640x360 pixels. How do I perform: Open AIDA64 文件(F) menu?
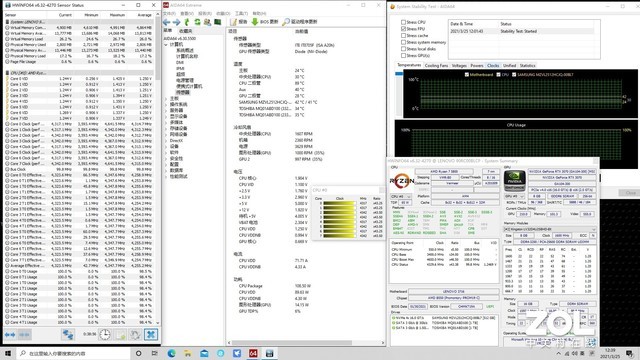[169, 13]
